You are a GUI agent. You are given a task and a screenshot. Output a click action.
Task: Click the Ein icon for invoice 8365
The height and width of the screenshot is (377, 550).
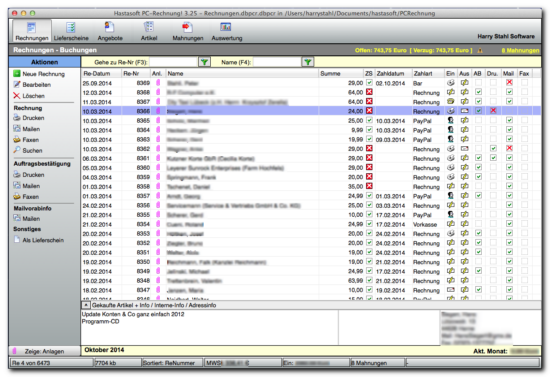coord(451,120)
